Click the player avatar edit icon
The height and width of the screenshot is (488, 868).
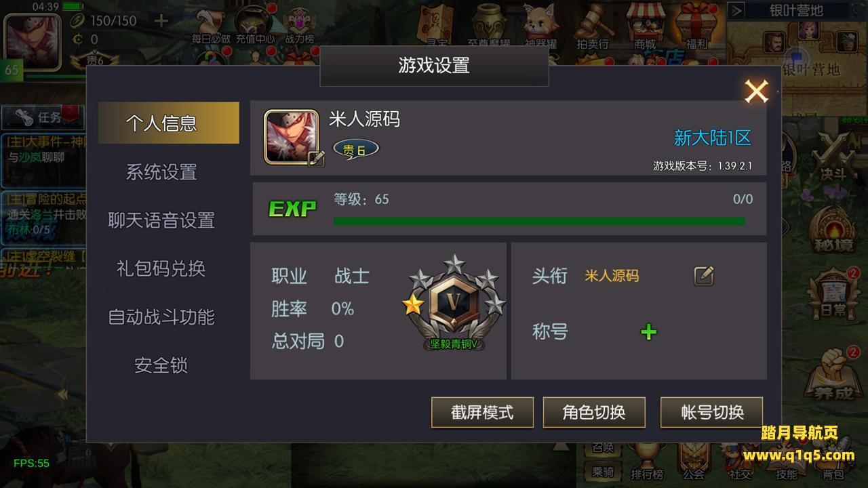pyautogui.click(x=316, y=159)
